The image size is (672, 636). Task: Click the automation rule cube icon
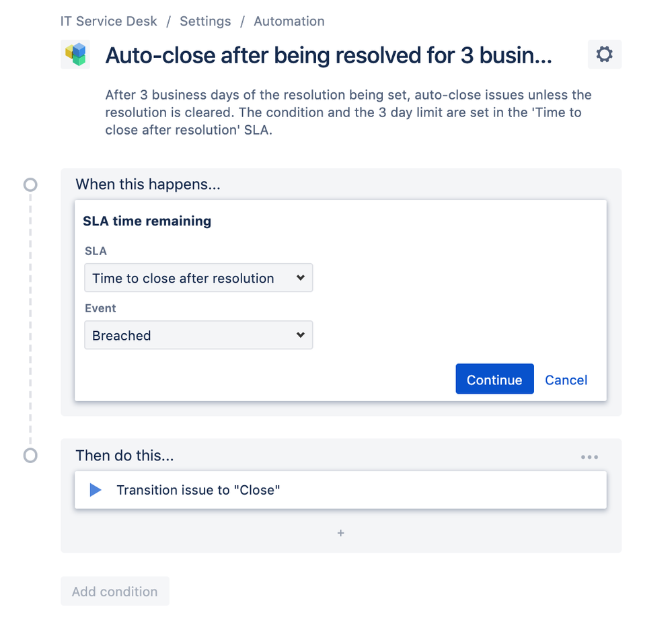click(75, 54)
